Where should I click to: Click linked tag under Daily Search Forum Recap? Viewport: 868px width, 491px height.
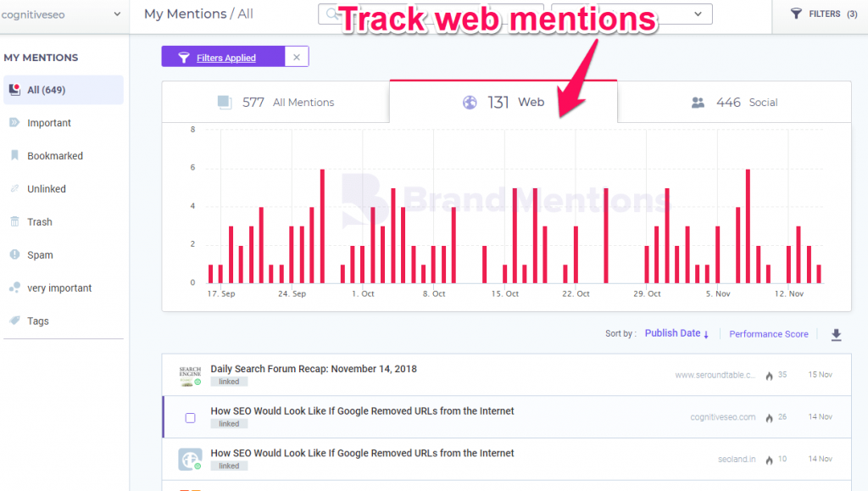pyautogui.click(x=229, y=382)
